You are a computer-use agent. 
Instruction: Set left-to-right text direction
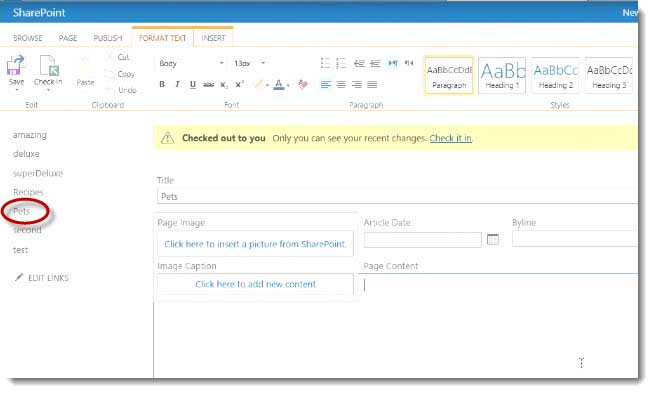pos(393,63)
